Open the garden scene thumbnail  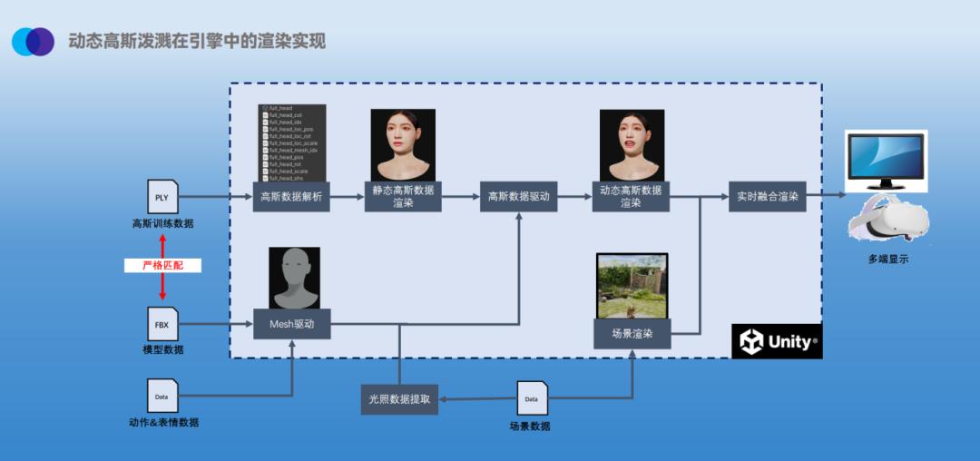tap(632, 286)
